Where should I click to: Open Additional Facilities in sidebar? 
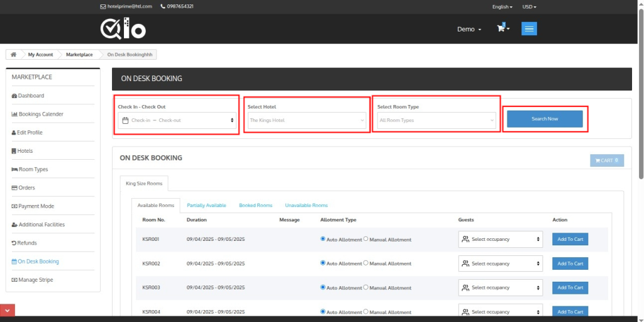[x=38, y=225]
